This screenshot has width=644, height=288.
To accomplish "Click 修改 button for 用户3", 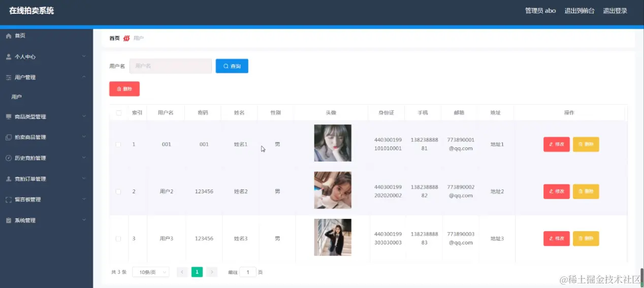I will point(557,239).
